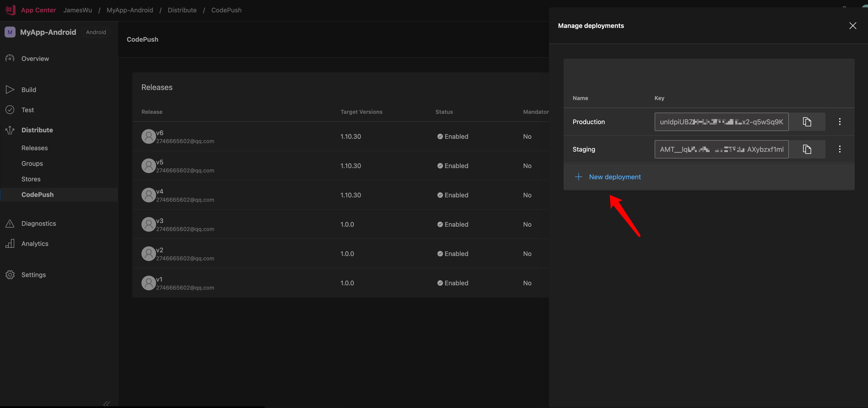Screen dimensions: 868x408
Task: Open Diagnostics warning triangle icon
Action: (x=10, y=223)
